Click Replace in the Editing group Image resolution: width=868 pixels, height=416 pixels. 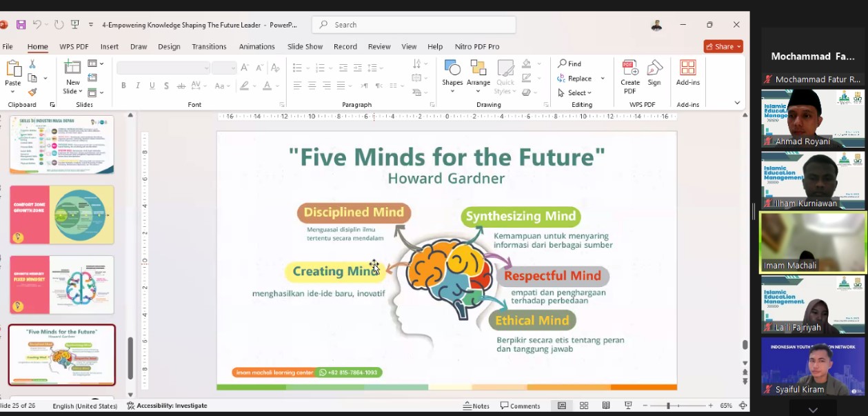tap(574, 78)
